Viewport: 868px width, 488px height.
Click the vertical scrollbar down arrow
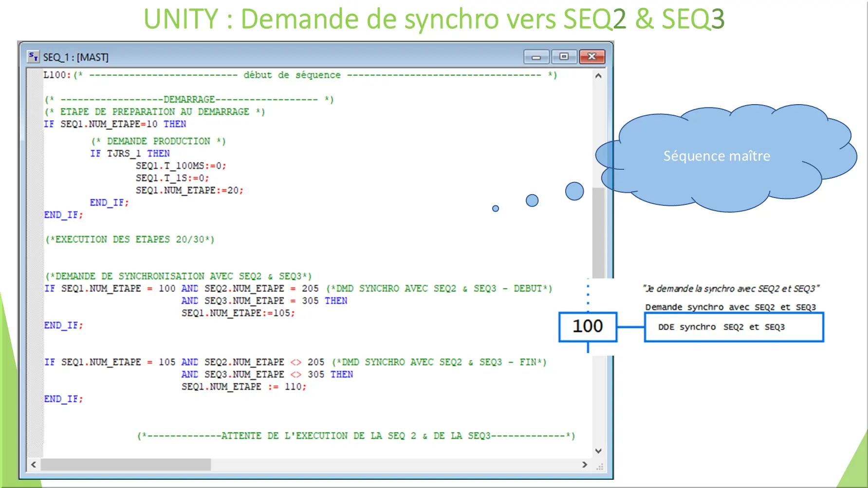tap(598, 451)
